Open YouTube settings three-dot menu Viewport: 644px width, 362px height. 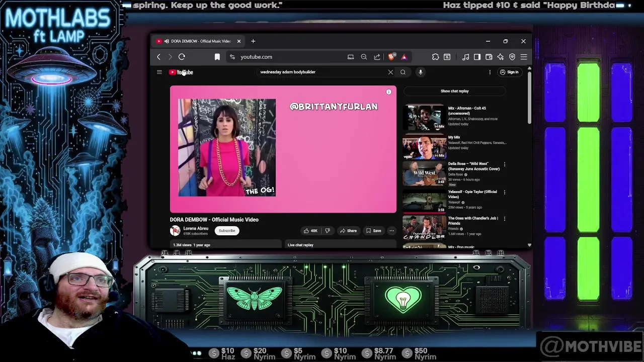(x=490, y=72)
